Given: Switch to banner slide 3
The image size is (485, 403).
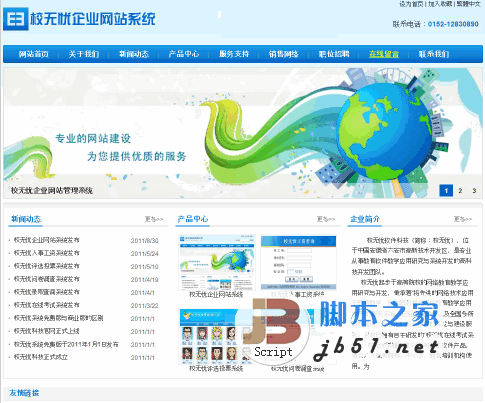Looking at the screenshot, I should tap(474, 191).
